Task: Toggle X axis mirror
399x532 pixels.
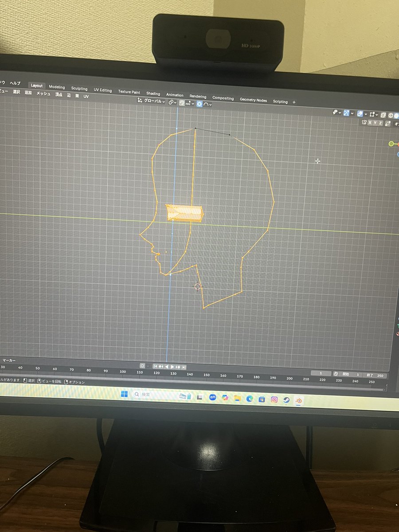Action: (x=370, y=122)
